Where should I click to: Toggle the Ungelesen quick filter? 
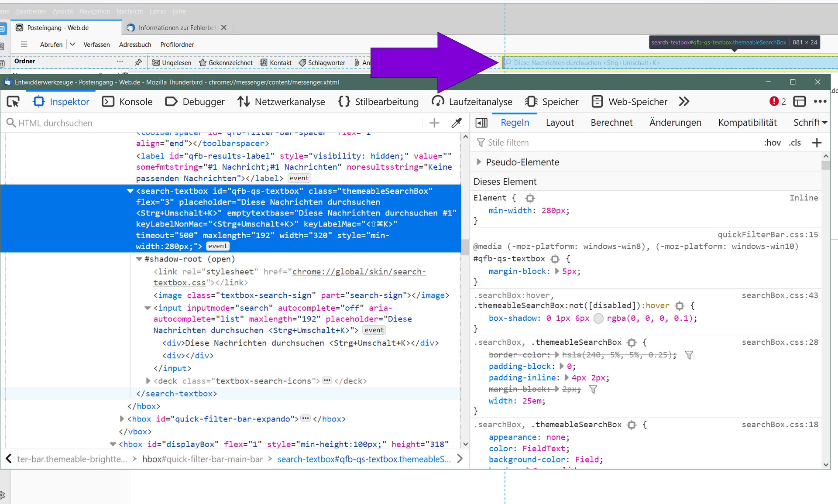pos(172,63)
